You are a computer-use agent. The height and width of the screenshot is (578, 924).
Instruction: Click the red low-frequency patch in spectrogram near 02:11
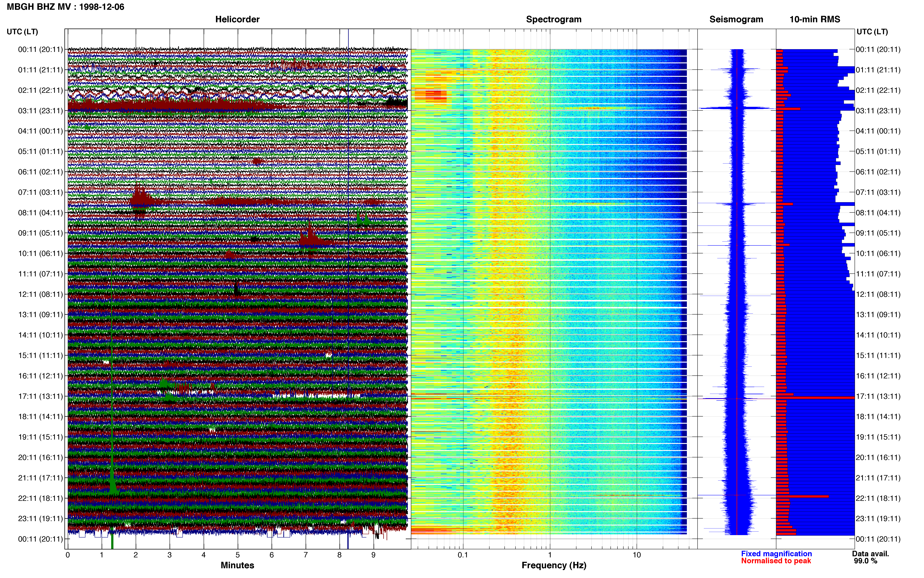[431, 95]
